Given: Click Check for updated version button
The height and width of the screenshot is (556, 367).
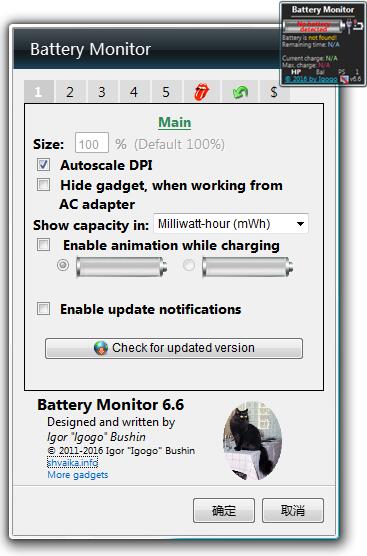Looking at the screenshot, I should click(x=174, y=348).
